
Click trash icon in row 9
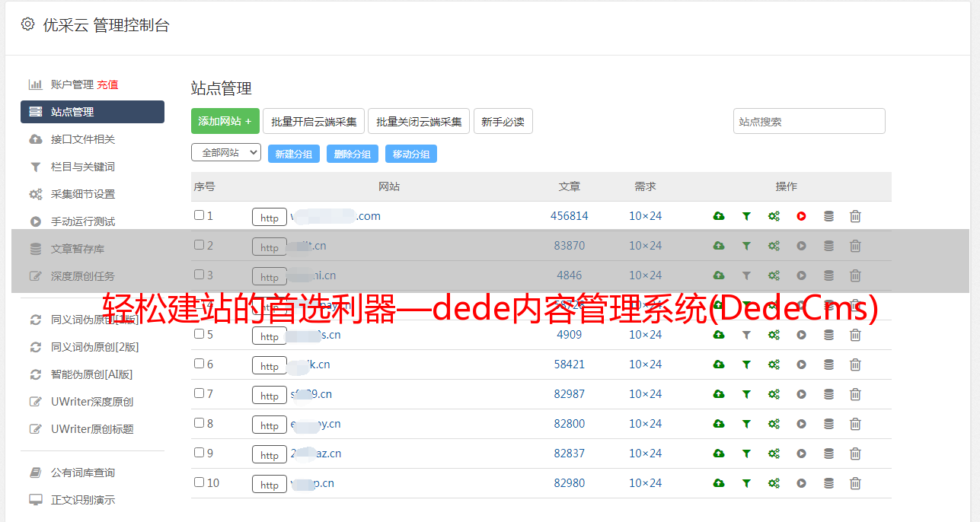point(855,454)
